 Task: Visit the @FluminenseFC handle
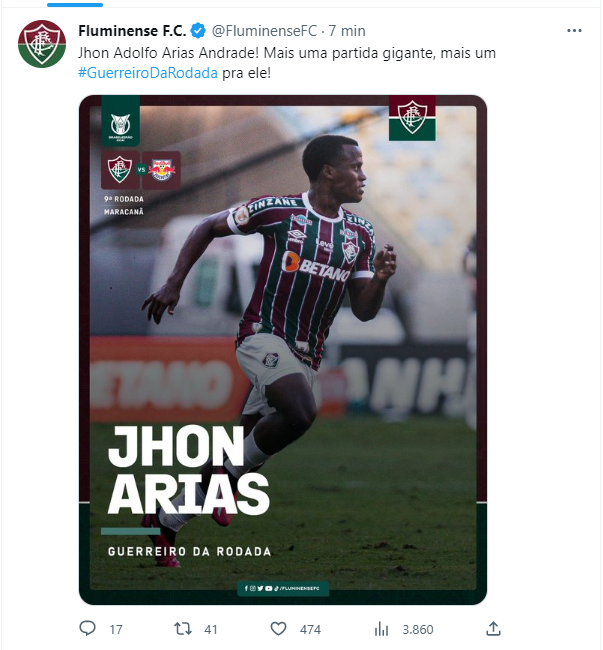264,31
